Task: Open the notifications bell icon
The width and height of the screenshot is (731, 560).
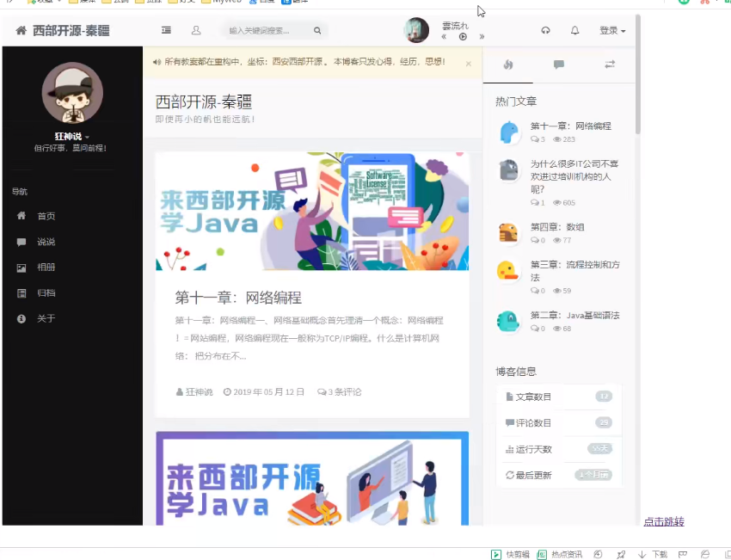Action: coord(574,30)
